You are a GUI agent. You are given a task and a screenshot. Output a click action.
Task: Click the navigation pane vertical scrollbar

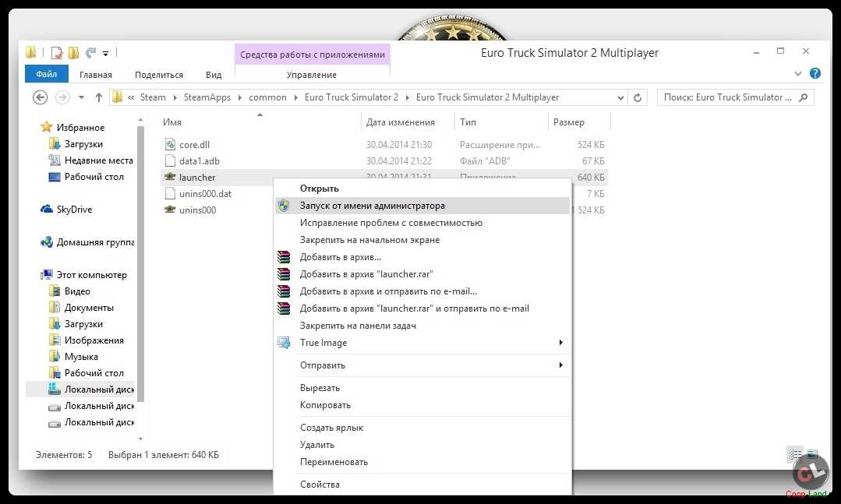click(x=140, y=263)
